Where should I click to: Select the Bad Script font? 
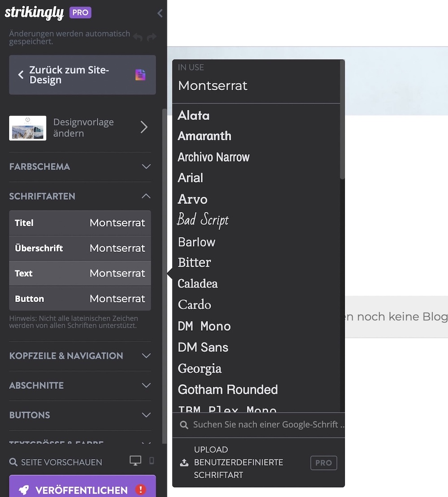coord(203,220)
